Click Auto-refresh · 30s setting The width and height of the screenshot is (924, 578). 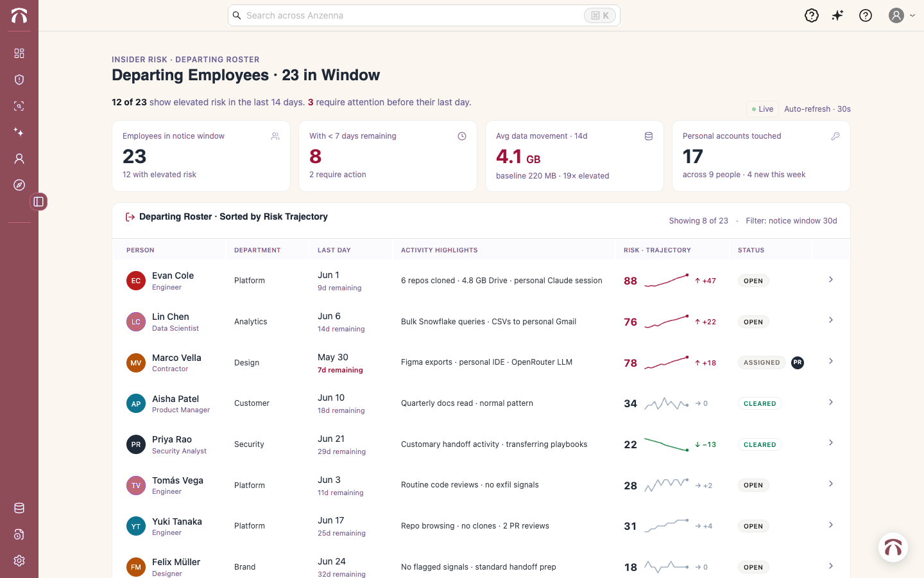[x=817, y=109]
